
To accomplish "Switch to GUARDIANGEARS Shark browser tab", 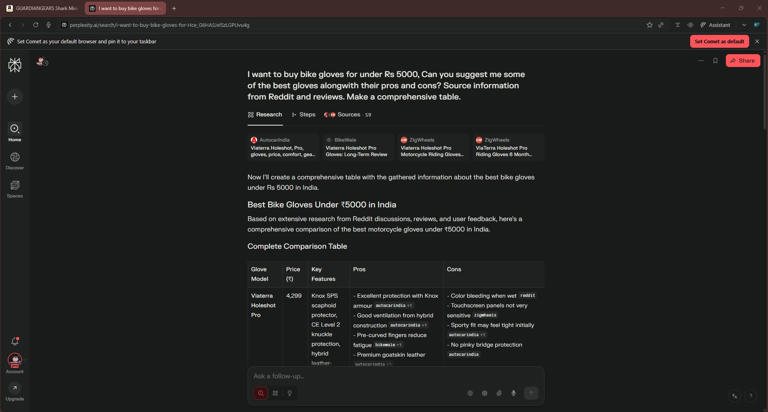I will pos(41,8).
